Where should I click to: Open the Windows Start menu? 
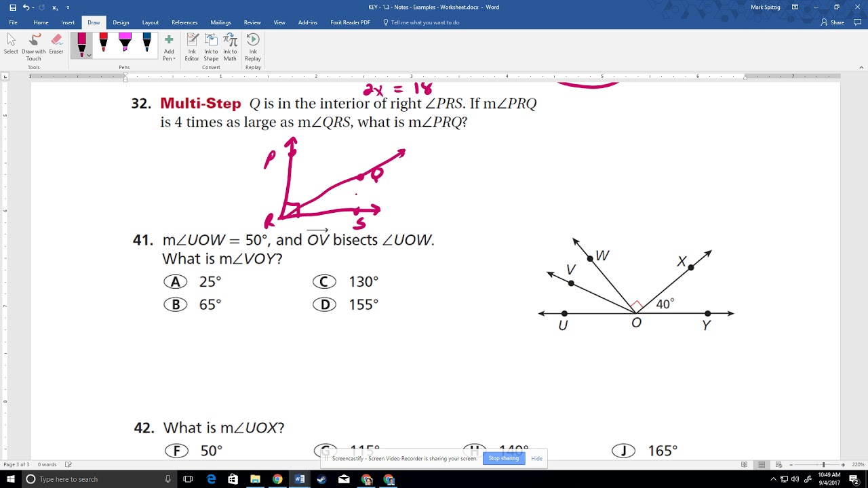tap(11, 479)
